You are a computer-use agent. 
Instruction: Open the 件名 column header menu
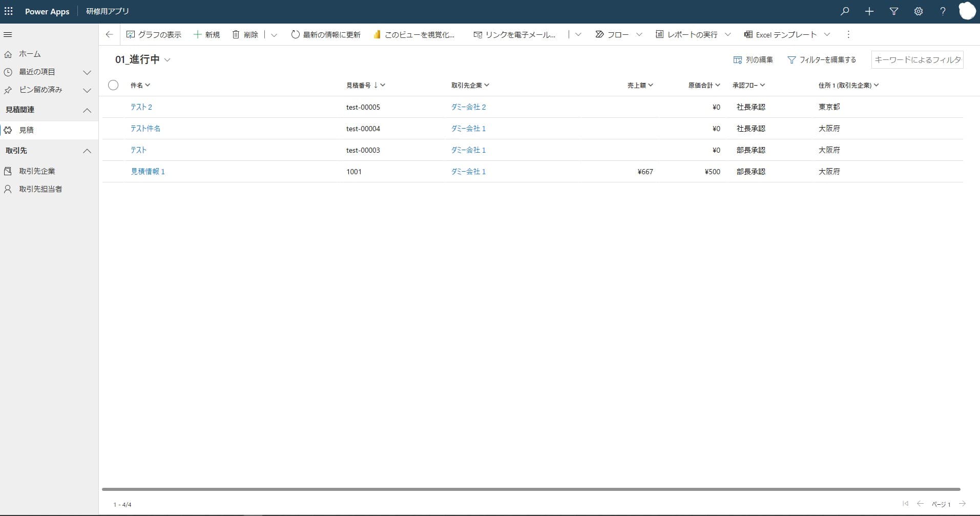coord(140,85)
